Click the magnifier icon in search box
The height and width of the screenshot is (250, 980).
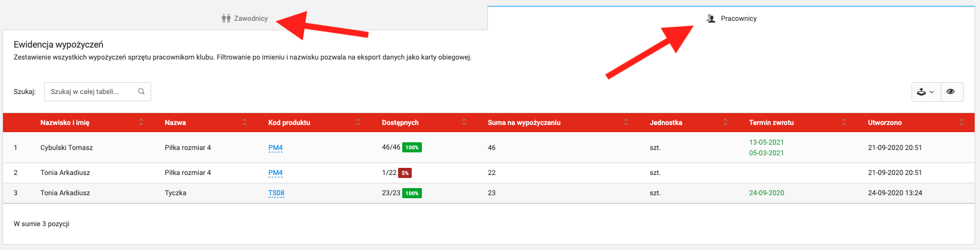(x=142, y=92)
